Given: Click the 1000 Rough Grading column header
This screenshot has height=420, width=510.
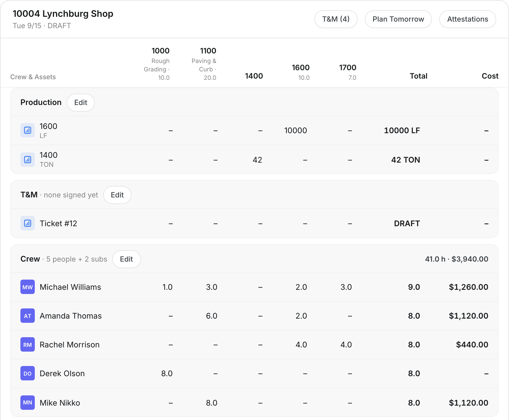Looking at the screenshot, I should click(x=157, y=64).
